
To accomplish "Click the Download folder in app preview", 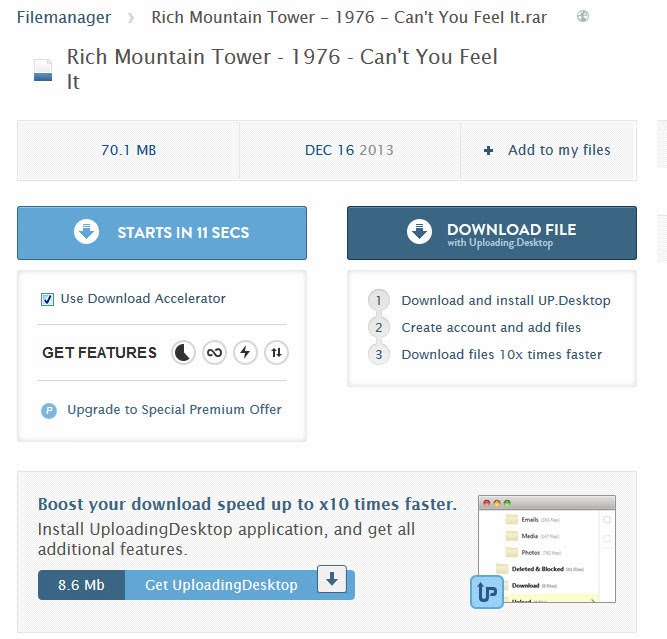I will click(530, 586).
